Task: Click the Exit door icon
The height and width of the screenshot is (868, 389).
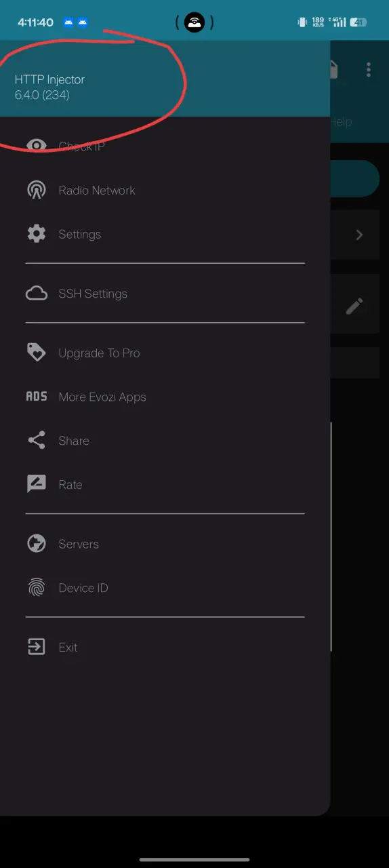Action: coord(37,647)
